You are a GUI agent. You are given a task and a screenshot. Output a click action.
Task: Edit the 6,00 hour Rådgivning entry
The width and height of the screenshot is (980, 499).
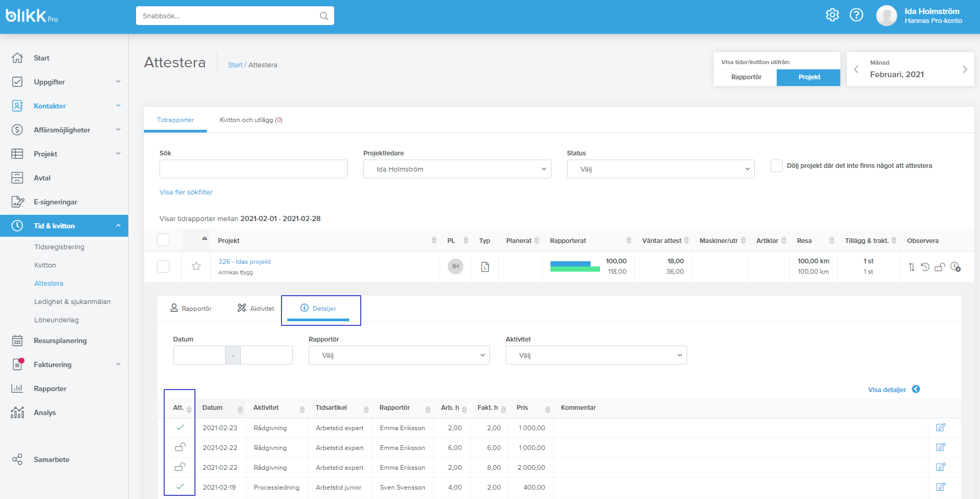click(x=941, y=447)
